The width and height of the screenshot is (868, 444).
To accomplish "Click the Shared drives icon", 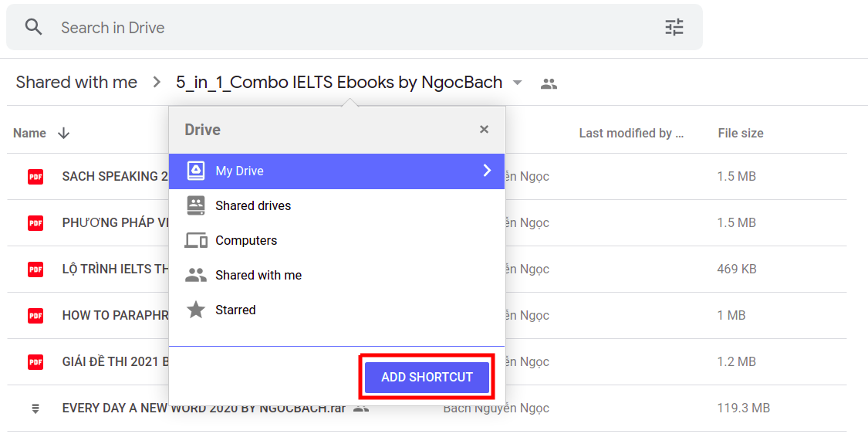I will tap(196, 205).
